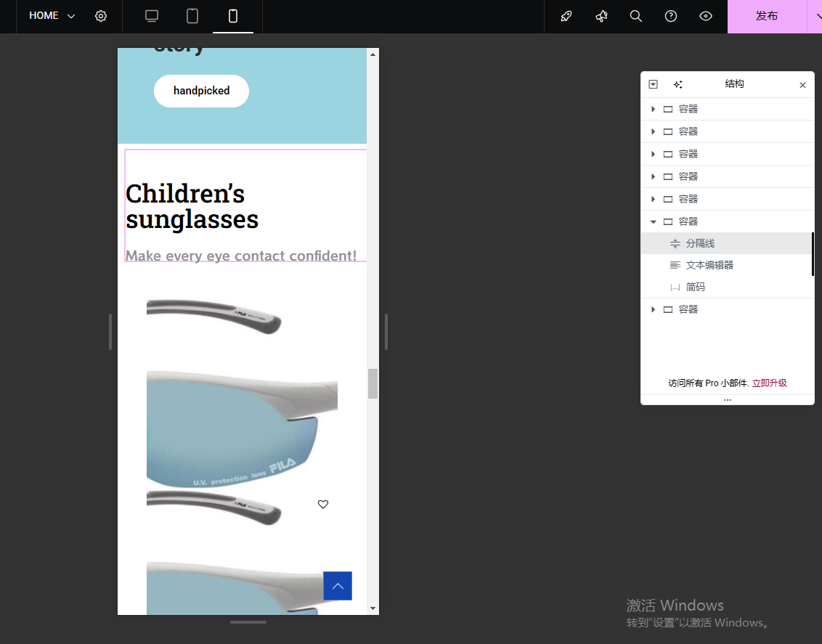Click the AI sparkle icon in structure panel

click(x=677, y=84)
